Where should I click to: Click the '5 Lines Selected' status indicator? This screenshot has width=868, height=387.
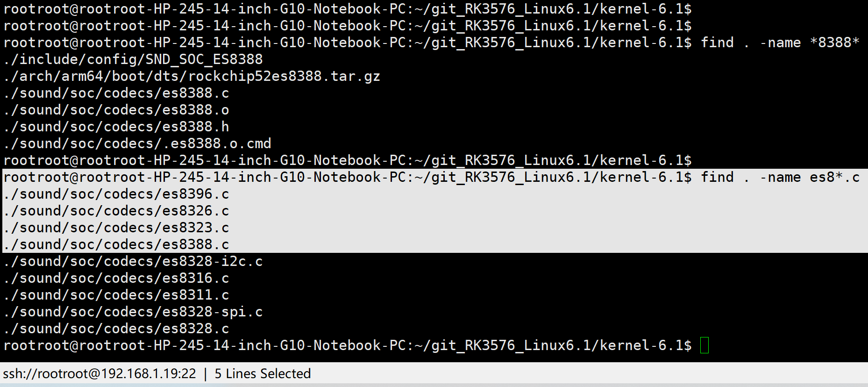263,373
